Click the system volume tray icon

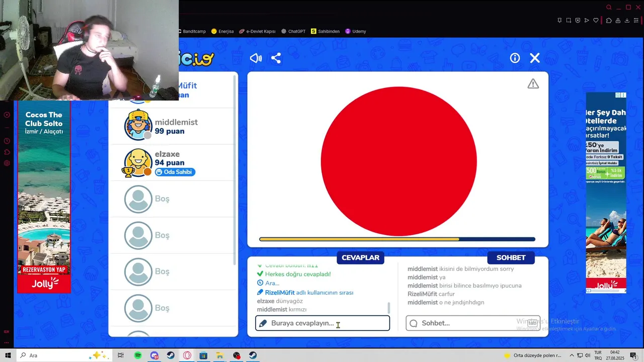point(588,355)
